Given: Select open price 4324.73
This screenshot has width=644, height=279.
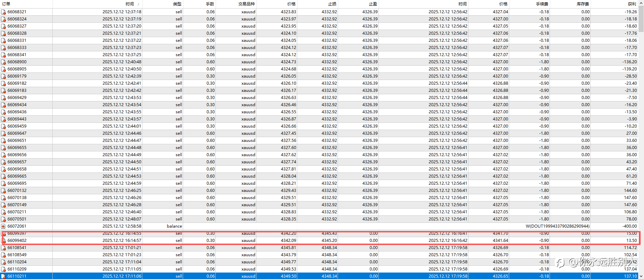Looking at the screenshot, I should coord(288,62).
